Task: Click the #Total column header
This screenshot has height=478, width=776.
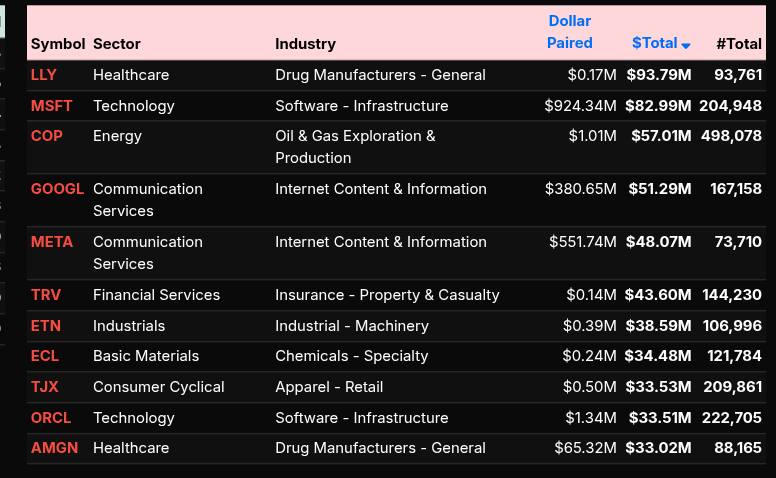Action: [x=738, y=44]
